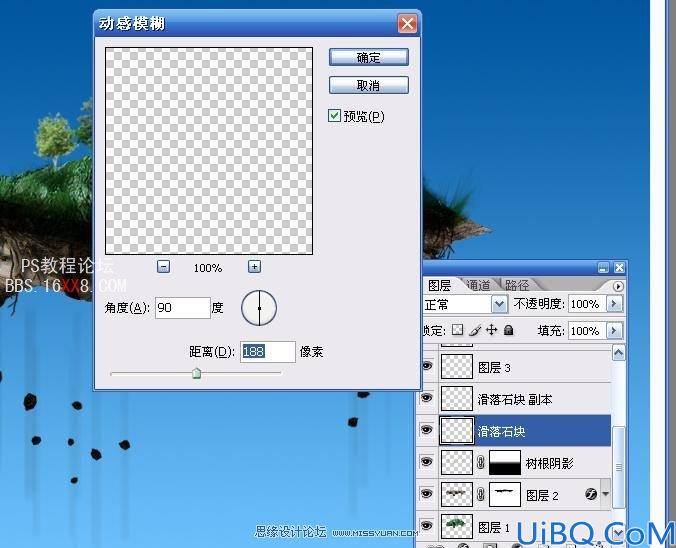Lock transparent pixels in Layers panel
The width and height of the screenshot is (676, 548).
pos(457,330)
